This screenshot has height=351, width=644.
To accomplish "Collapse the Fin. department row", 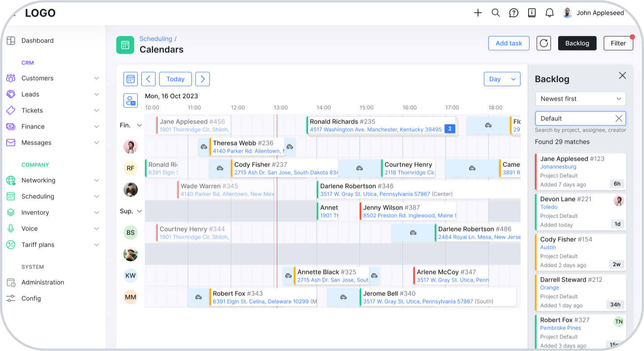I will (140, 125).
